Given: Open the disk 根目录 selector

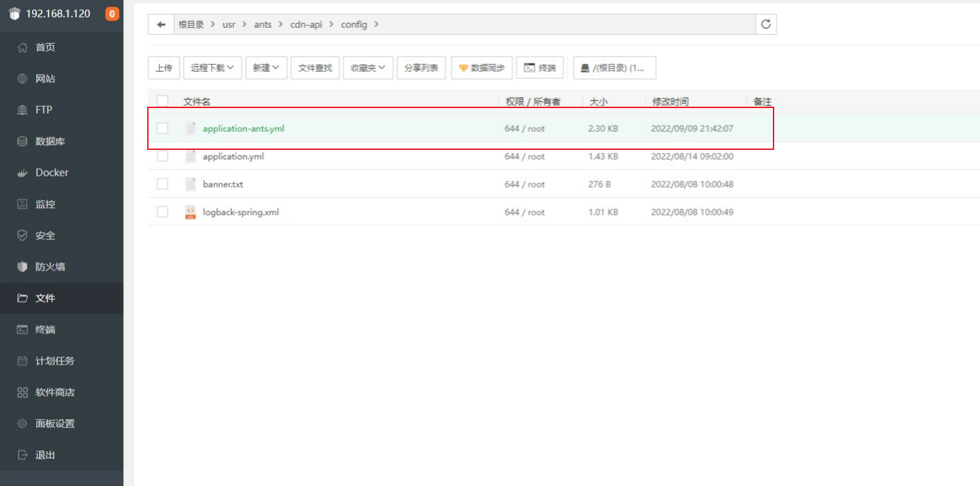Looking at the screenshot, I should (615, 68).
